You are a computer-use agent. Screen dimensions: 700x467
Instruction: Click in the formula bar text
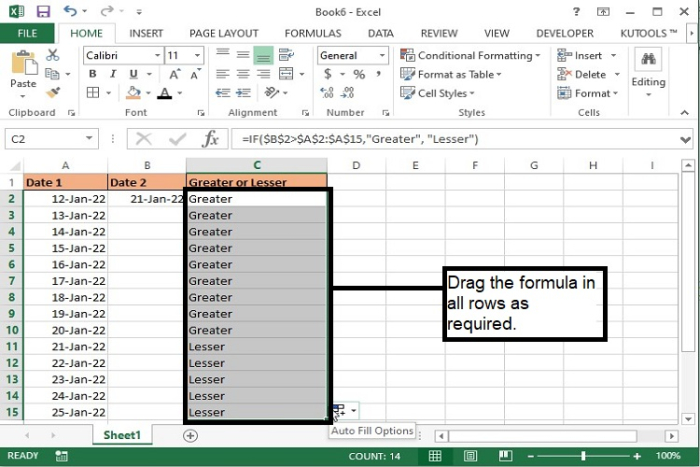tap(360, 139)
